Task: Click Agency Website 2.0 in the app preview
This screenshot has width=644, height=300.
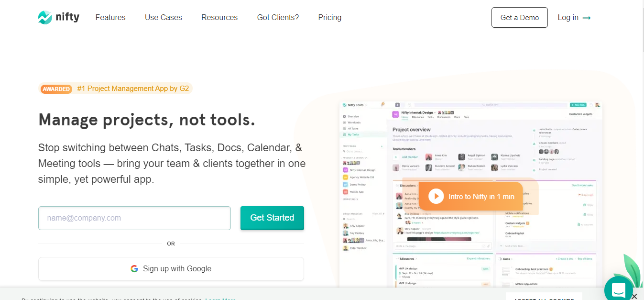Action: pos(359,177)
